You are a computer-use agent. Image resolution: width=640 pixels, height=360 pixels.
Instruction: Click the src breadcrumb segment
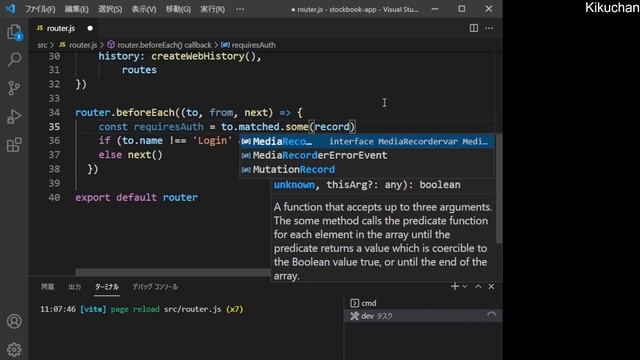42,45
